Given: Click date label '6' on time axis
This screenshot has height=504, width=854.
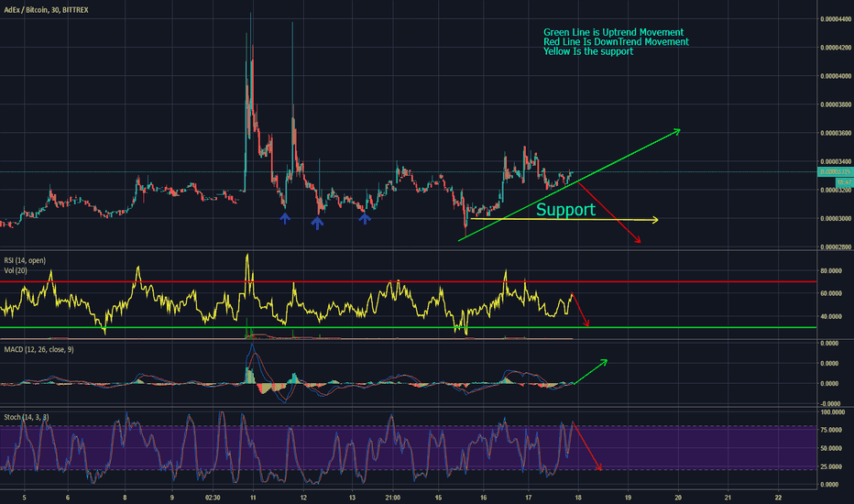Looking at the screenshot, I should (68, 498).
